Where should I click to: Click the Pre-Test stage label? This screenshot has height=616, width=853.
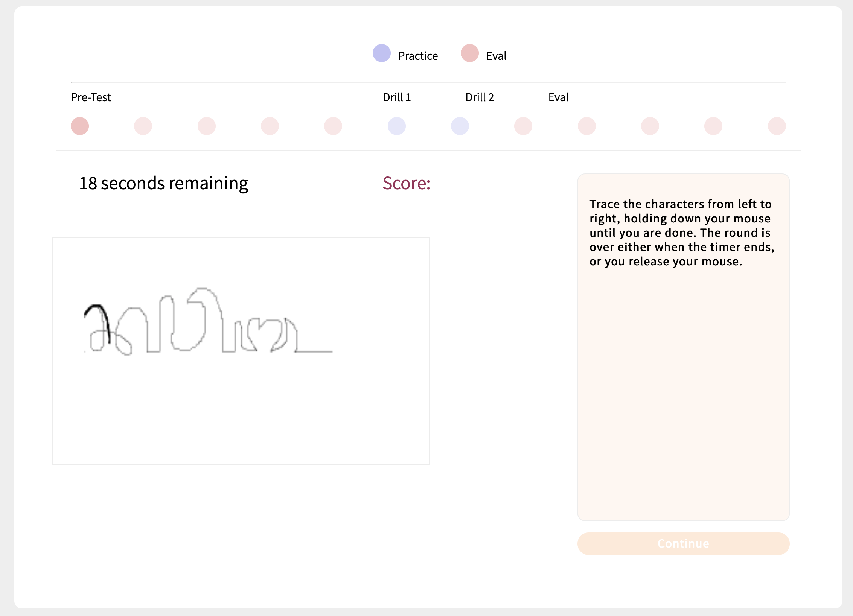(x=91, y=97)
